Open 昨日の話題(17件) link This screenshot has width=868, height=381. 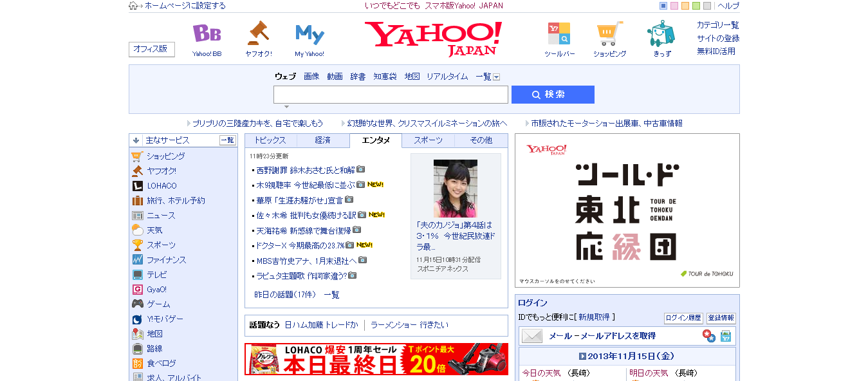(285, 295)
